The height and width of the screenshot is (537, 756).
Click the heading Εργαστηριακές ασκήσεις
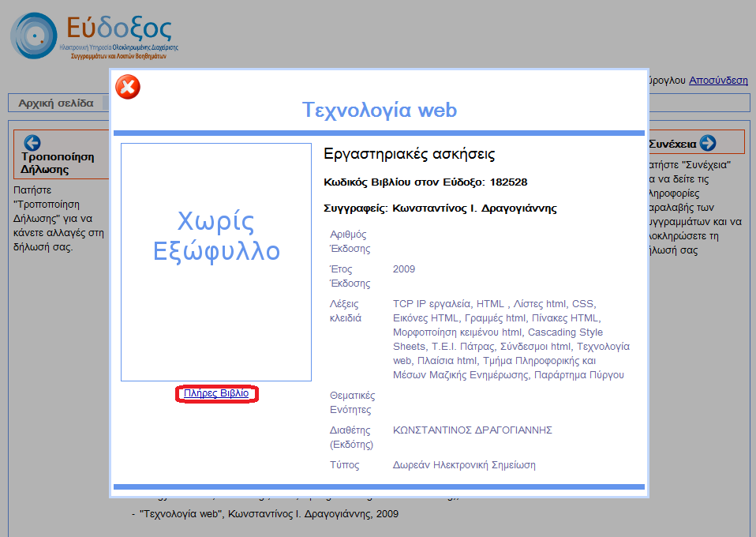point(410,154)
